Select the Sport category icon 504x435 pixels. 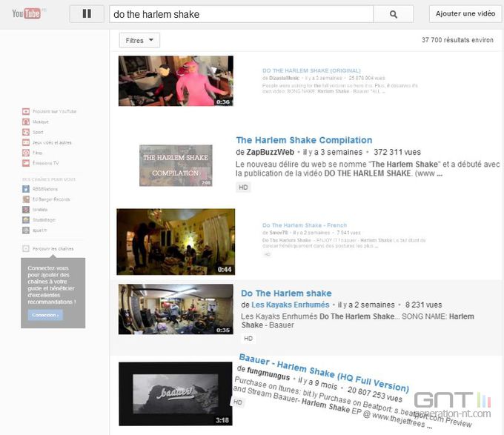coord(26,132)
